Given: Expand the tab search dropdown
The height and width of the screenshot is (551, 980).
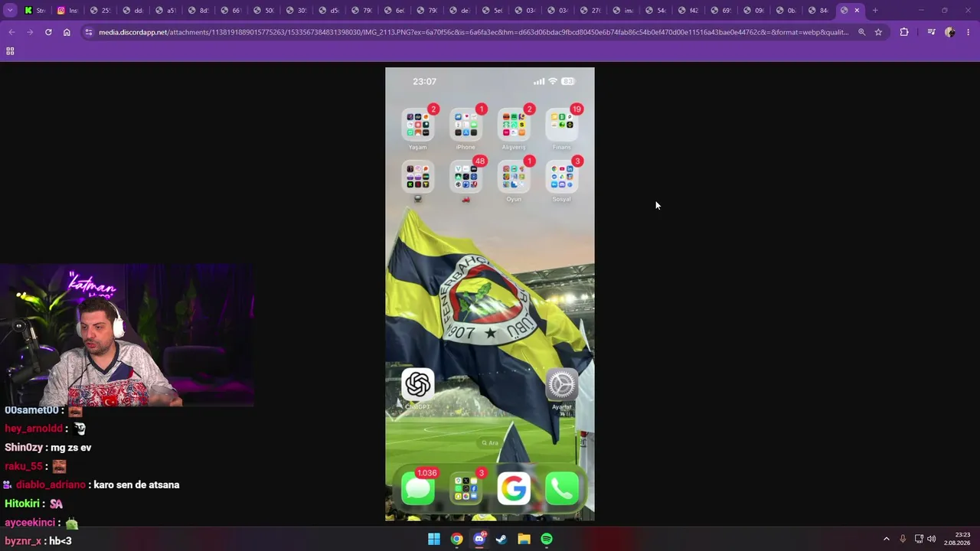Looking at the screenshot, I should (x=10, y=11).
